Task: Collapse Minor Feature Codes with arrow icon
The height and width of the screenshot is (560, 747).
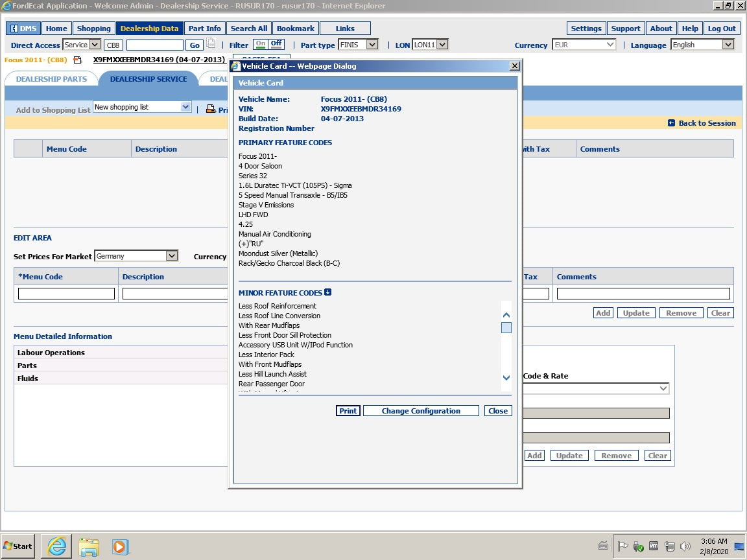Action: 328,292
